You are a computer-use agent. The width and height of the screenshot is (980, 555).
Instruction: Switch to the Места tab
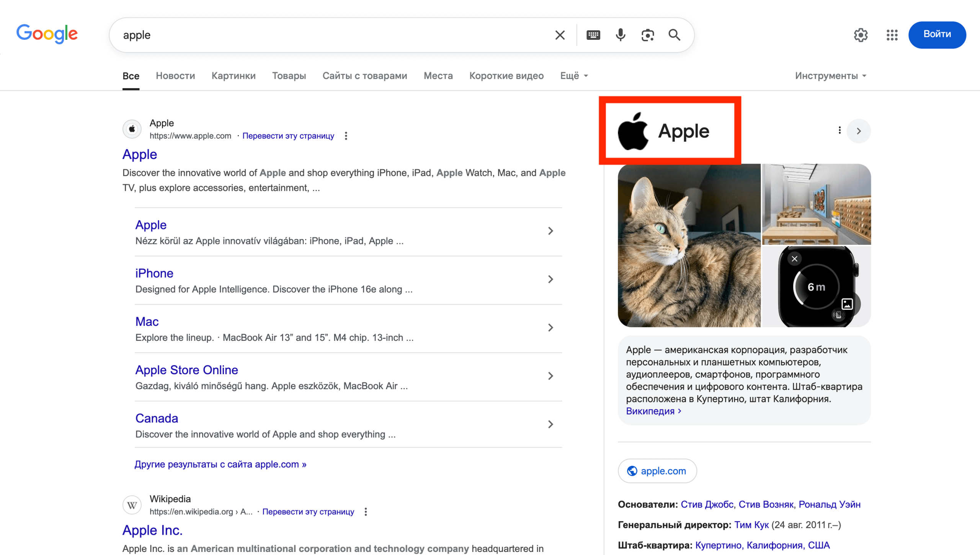[438, 76]
